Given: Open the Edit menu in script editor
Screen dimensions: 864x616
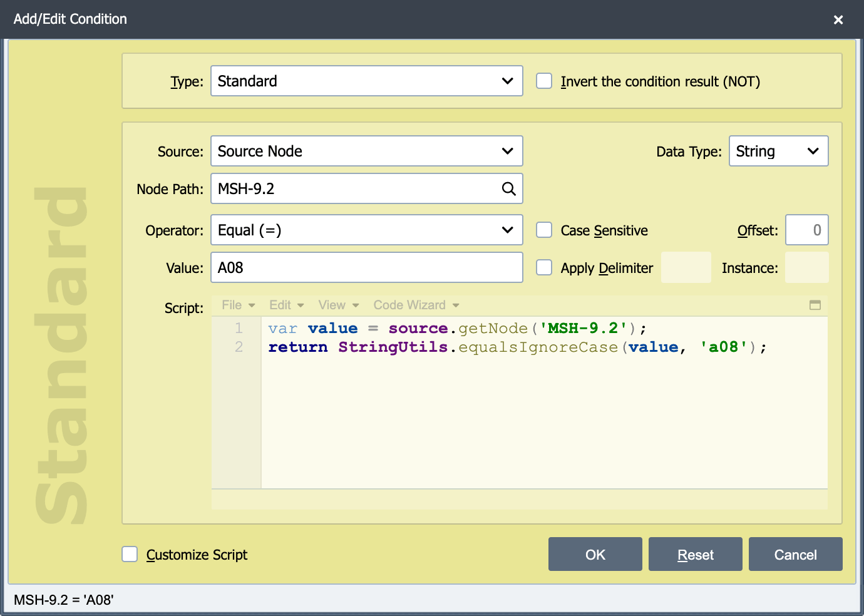Looking at the screenshot, I should tap(287, 305).
